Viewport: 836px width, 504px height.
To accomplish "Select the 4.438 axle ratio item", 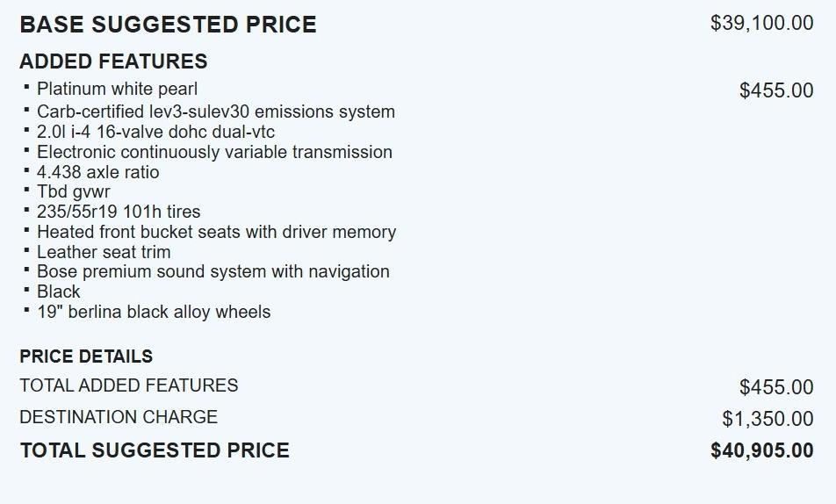I will (x=97, y=172).
